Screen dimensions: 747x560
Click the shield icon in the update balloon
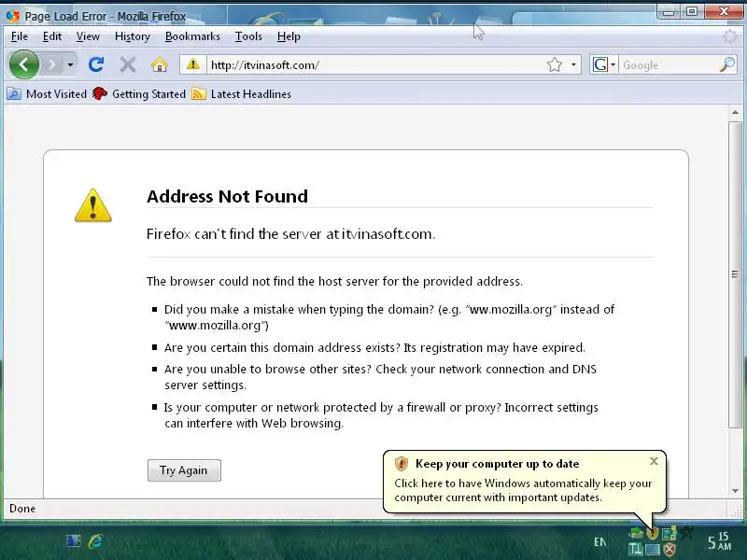click(402, 463)
